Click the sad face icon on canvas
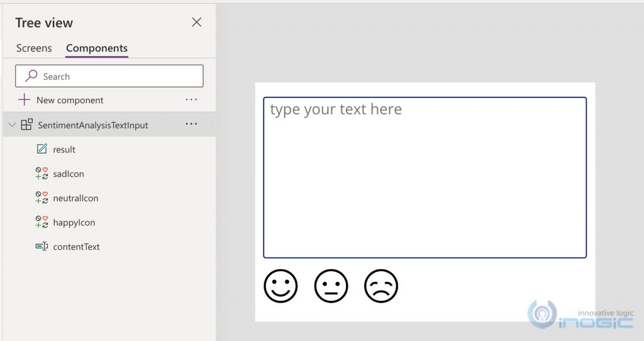Image resolution: width=644 pixels, height=341 pixels. 381,286
